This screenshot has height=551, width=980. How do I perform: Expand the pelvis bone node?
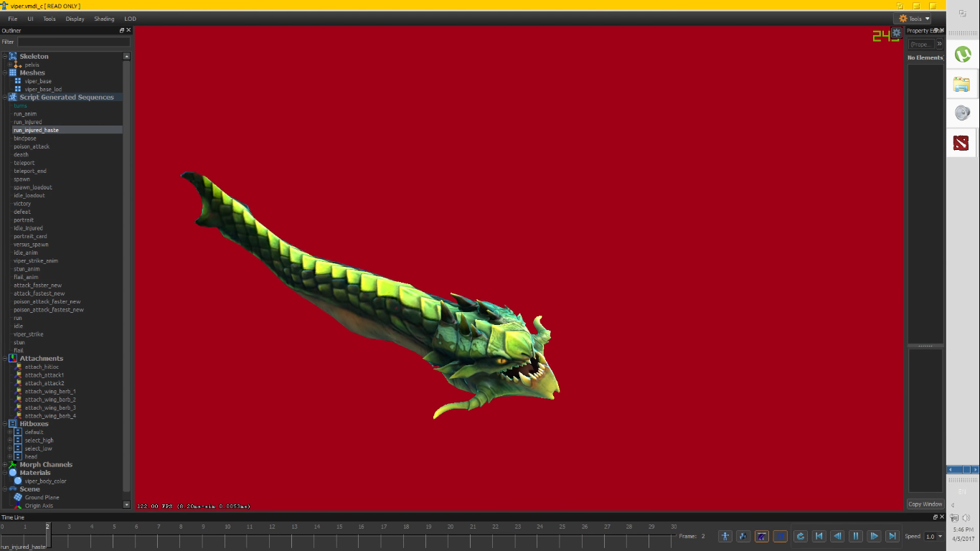pos(10,65)
